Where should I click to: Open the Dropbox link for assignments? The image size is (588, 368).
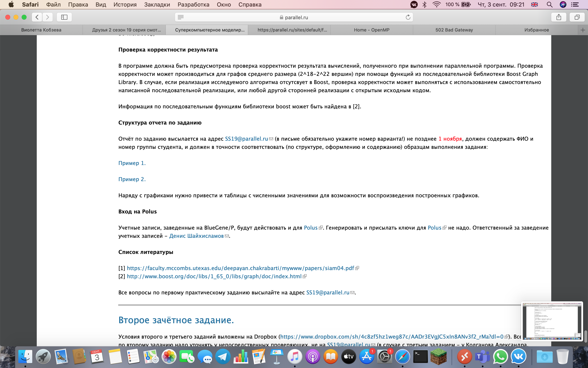(392, 337)
